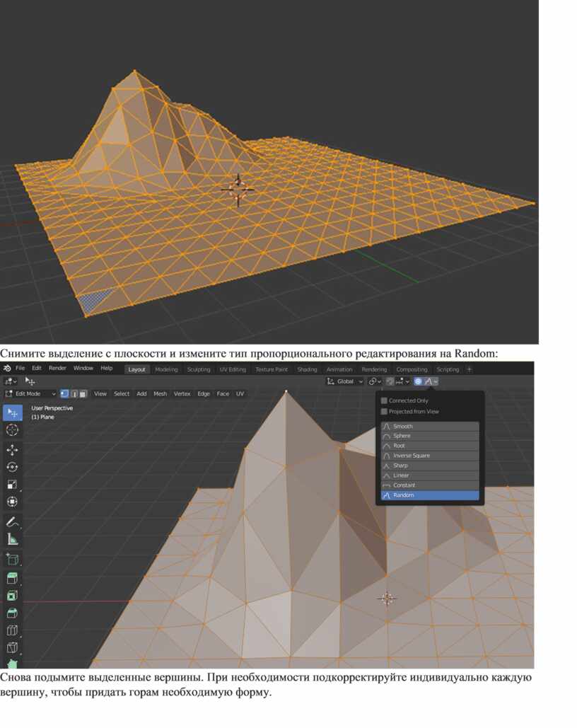The width and height of the screenshot is (577, 728).
Task: Toggle proportional editing on or off
Action: click(418, 381)
